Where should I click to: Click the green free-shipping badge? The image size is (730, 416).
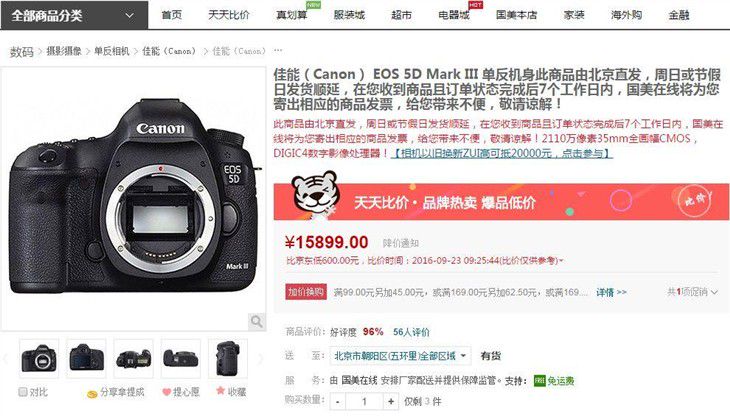click(x=539, y=381)
